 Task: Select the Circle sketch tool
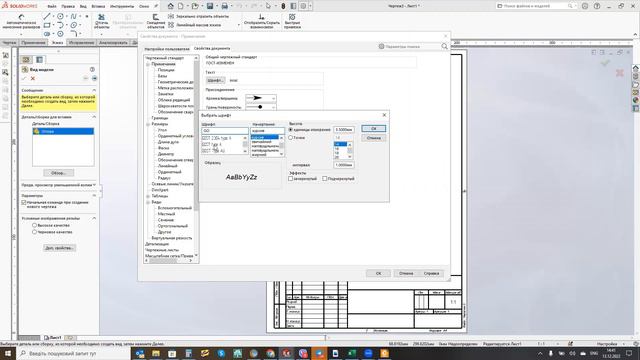point(60,16)
